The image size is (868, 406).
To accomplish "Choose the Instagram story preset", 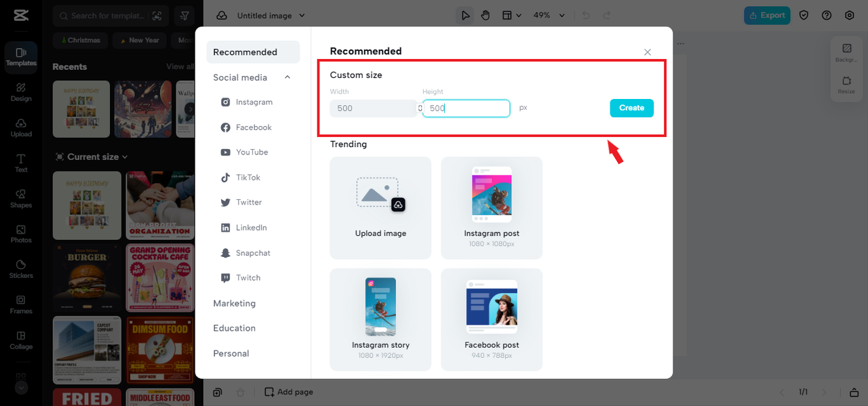I will (x=380, y=320).
